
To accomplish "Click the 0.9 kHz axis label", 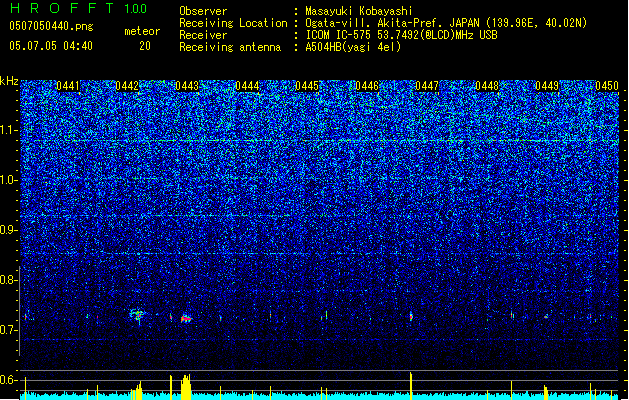I will coord(8,230).
